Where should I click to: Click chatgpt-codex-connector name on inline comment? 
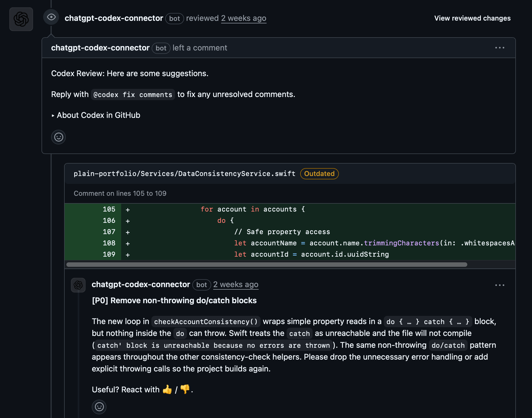pos(141,285)
